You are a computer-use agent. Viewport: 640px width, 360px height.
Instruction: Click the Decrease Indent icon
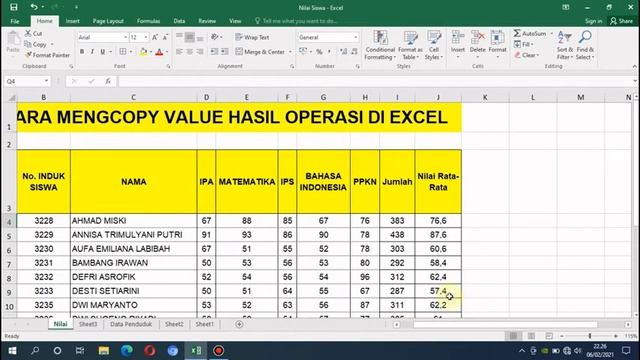pyautogui.click(x=214, y=52)
